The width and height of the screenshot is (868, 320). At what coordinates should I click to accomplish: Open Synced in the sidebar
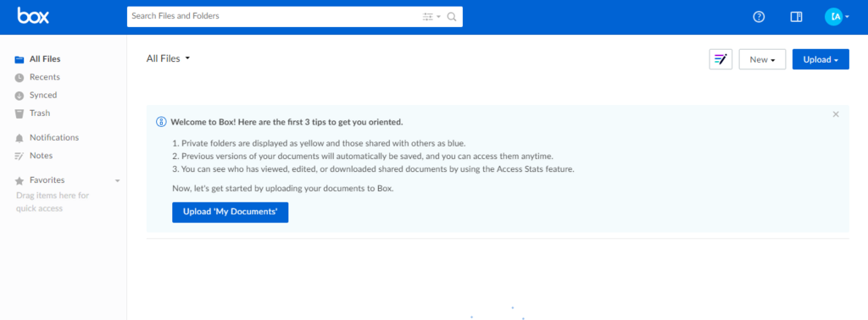43,95
